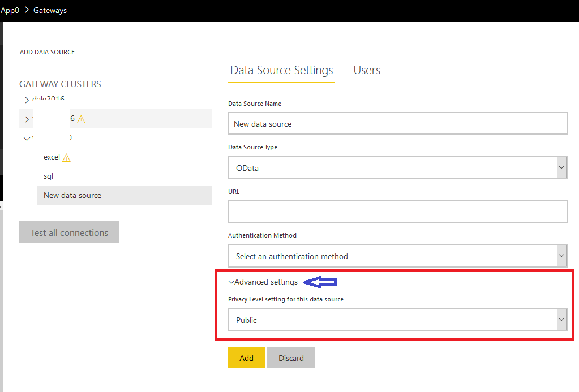Click the ADD DATA SOURCE link
Screen dimensions: 579x392
point(47,52)
